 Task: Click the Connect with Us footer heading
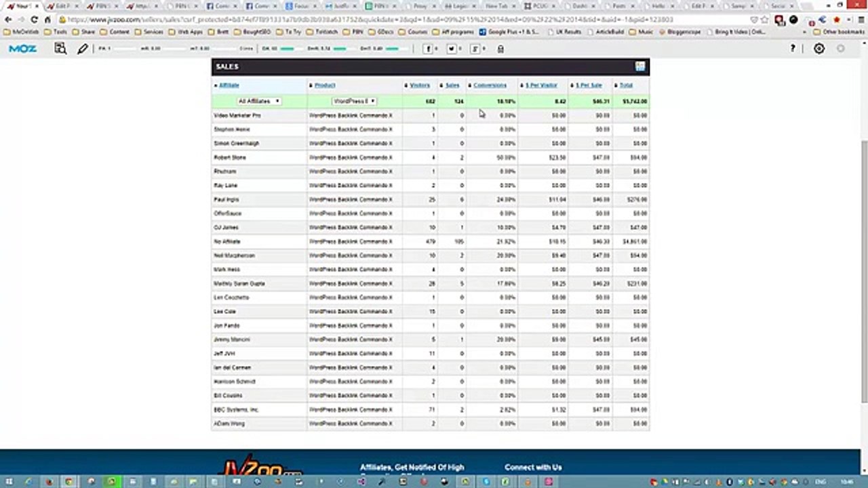533,467
